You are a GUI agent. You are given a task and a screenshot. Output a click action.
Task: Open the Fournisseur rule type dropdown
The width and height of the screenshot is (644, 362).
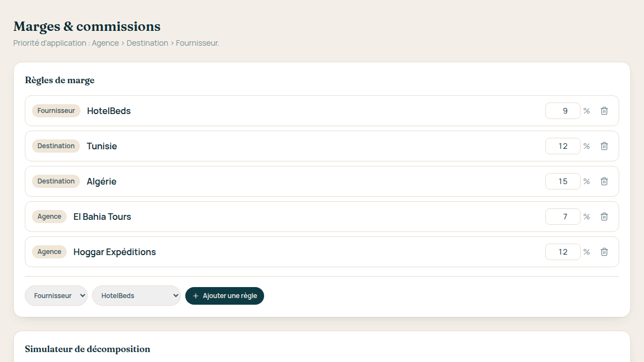(x=56, y=295)
